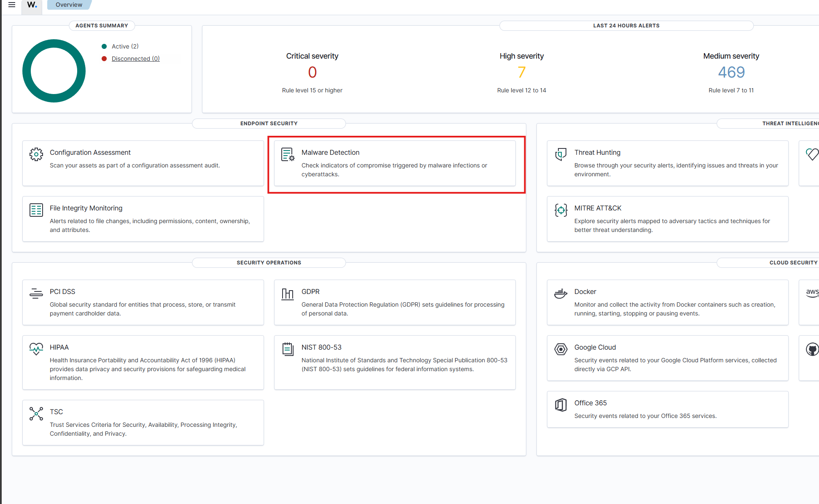Click the Configuration Assessment gear icon
The image size is (819, 504).
click(36, 154)
